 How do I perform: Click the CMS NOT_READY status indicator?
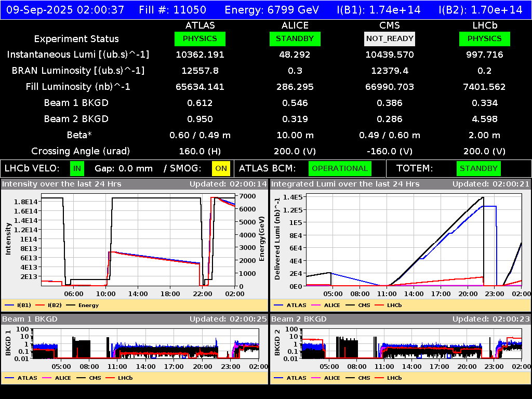pos(390,38)
